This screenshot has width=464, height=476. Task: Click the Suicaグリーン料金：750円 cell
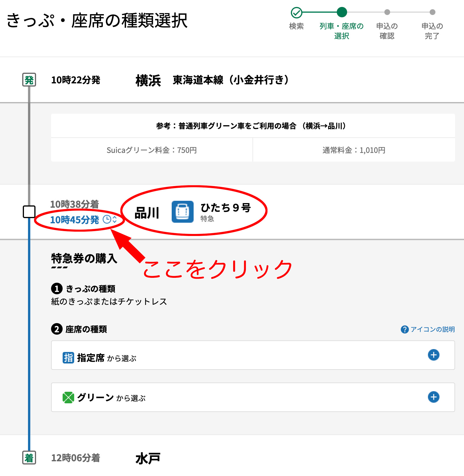[x=152, y=150]
